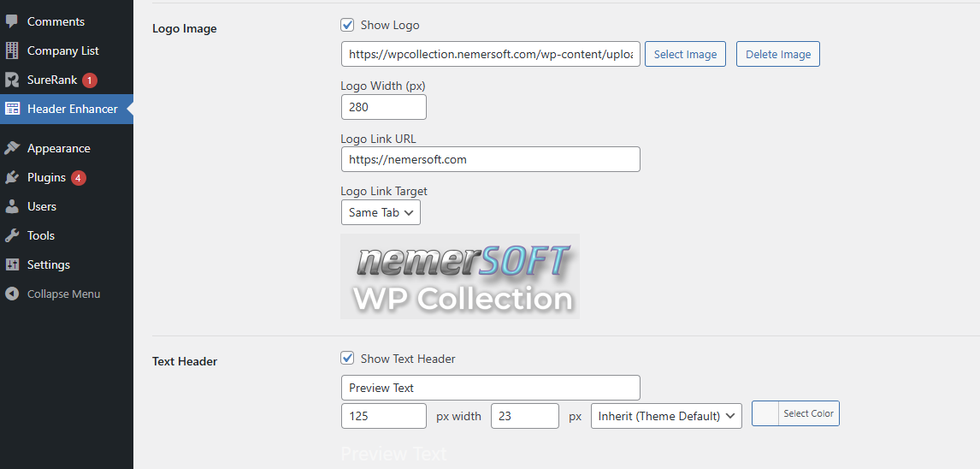The height and width of the screenshot is (469, 980).
Task: Click the Comments speech bubble icon
Action: pos(12,21)
